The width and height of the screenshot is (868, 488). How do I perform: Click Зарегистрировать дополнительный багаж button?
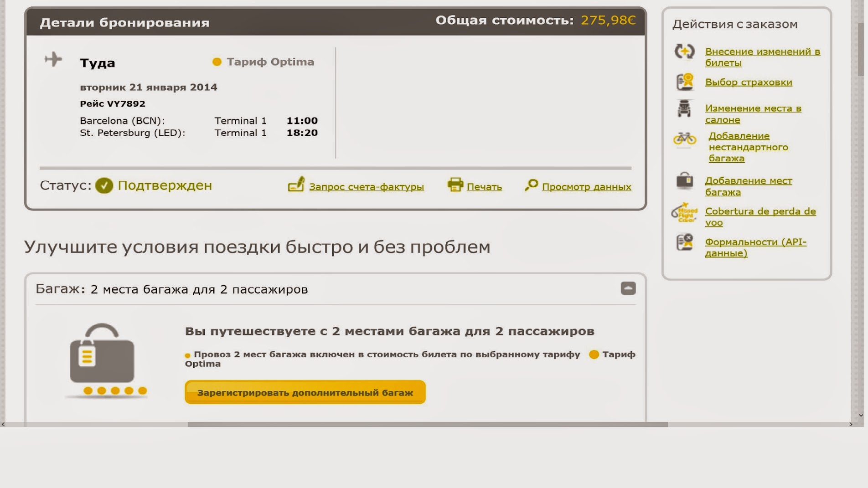[x=305, y=392]
